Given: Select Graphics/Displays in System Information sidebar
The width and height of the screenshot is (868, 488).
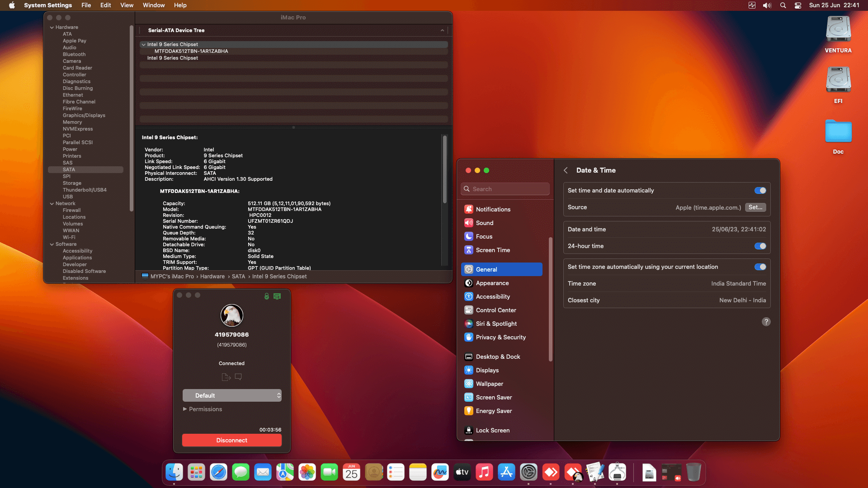Looking at the screenshot, I should click(84, 116).
